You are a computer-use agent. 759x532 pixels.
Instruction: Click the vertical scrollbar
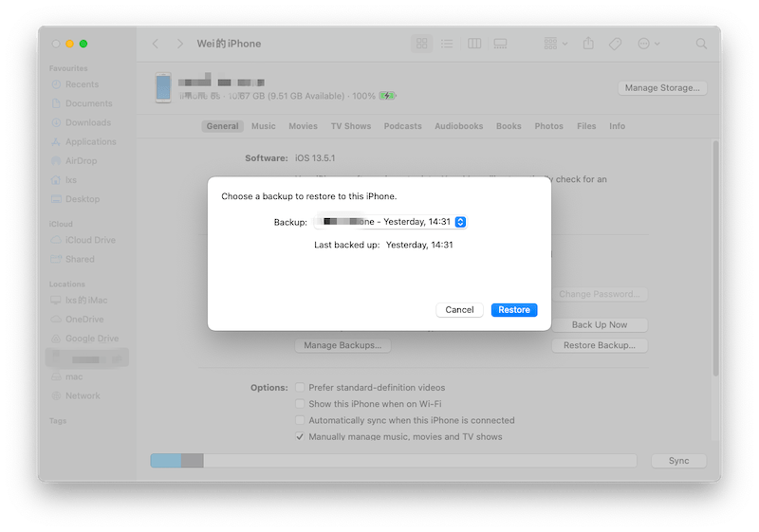point(715,259)
